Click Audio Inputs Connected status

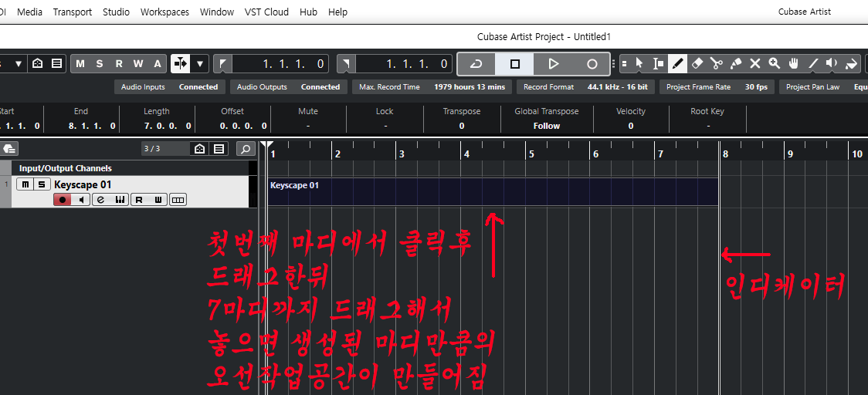pyautogui.click(x=169, y=87)
